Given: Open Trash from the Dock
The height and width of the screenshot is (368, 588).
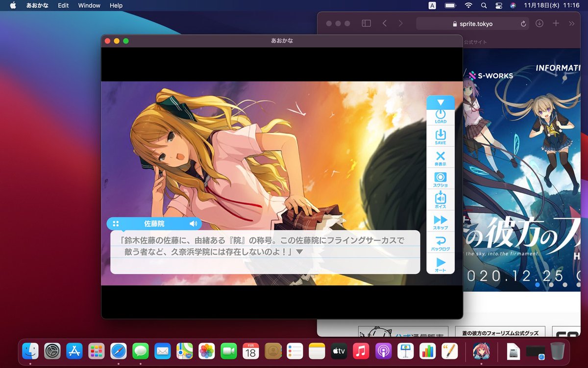Looking at the screenshot, I should tap(558, 351).
